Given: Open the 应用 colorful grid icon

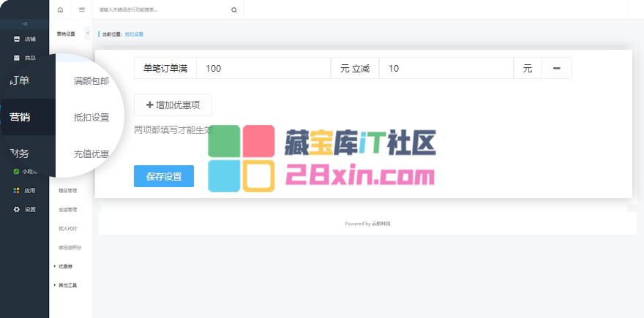Looking at the screenshot, I should pyautogui.click(x=16, y=190).
